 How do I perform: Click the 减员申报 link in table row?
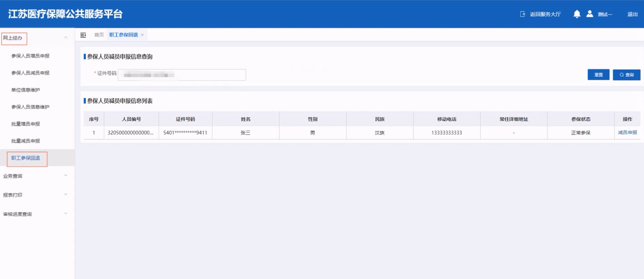tap(627, 133)
